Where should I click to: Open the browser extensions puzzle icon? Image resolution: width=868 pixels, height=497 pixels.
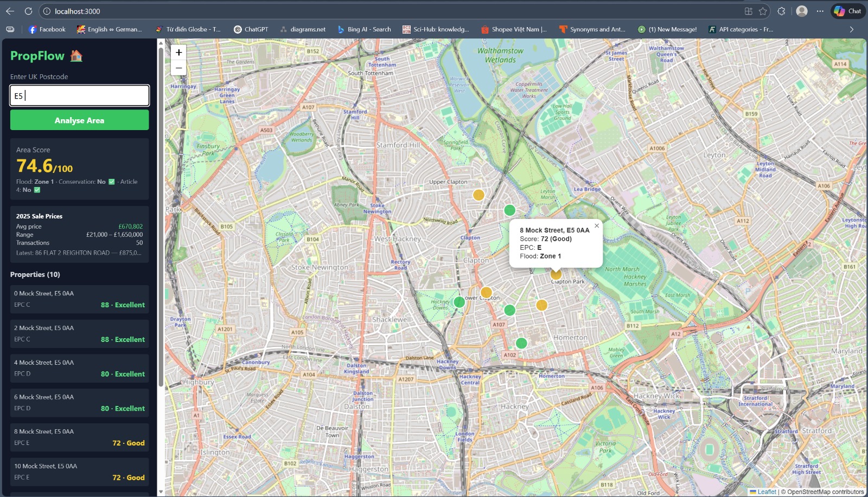pyautogui.click(x=781, y=11)
